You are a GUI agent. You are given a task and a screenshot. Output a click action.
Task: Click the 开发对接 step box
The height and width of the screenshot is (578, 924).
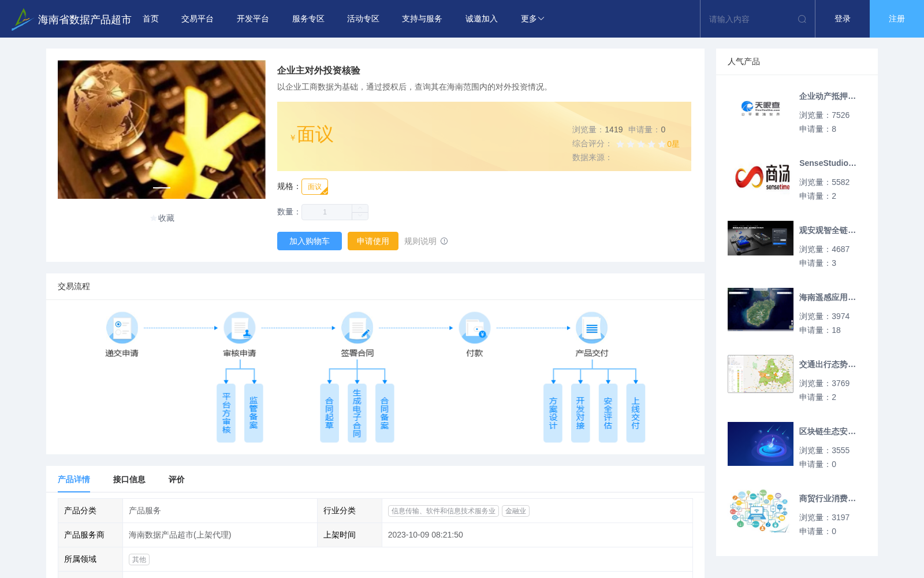pos(580,413)
